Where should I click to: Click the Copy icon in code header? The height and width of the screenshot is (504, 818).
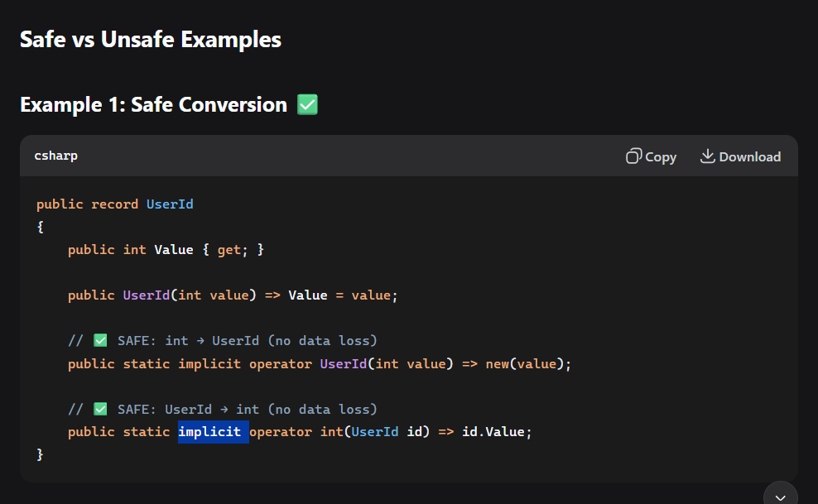(x=633, y=156)
